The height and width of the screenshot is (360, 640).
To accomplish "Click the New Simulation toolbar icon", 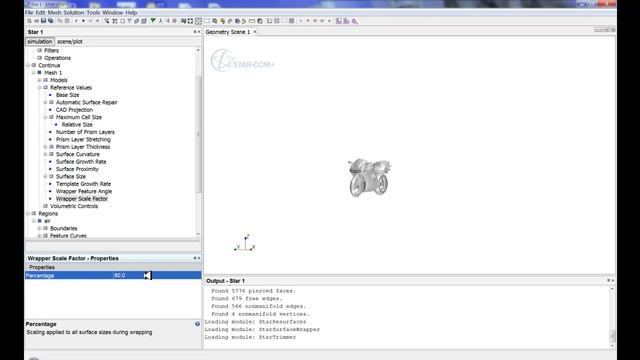I will 29,21.
